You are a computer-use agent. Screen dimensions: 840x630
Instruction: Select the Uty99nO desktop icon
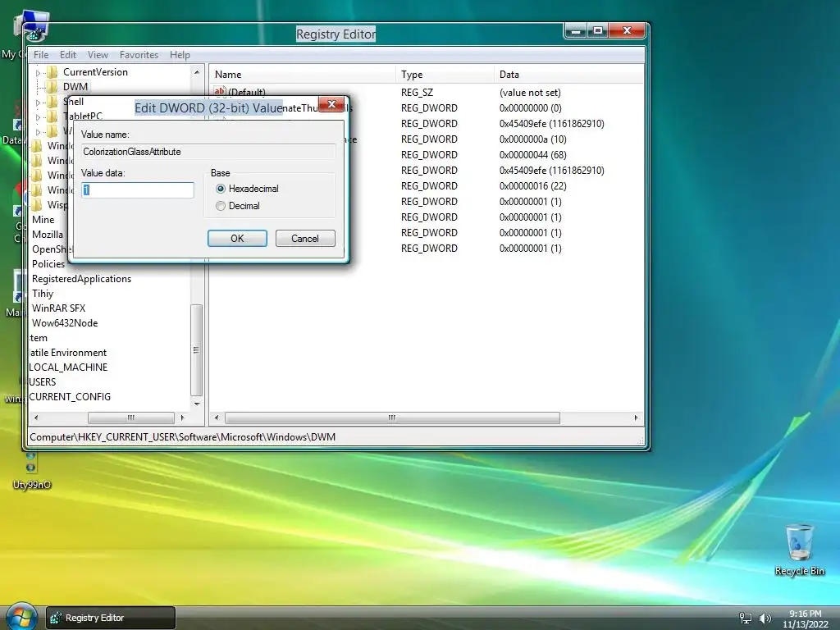[32, 472]
